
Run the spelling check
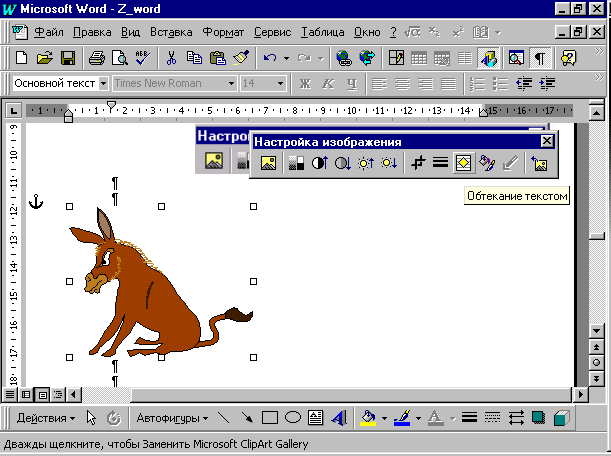click(x=143, y=58)
